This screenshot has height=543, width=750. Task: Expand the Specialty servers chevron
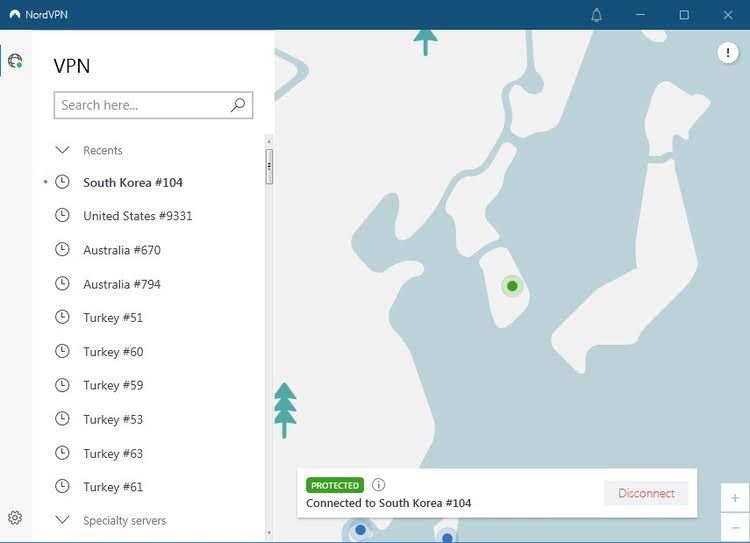pyautogui.click(x=62, y=520)
